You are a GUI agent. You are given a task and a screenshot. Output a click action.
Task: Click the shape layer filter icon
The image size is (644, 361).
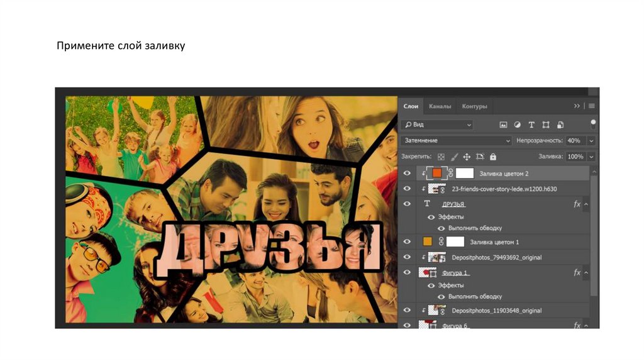click(546, 125)
